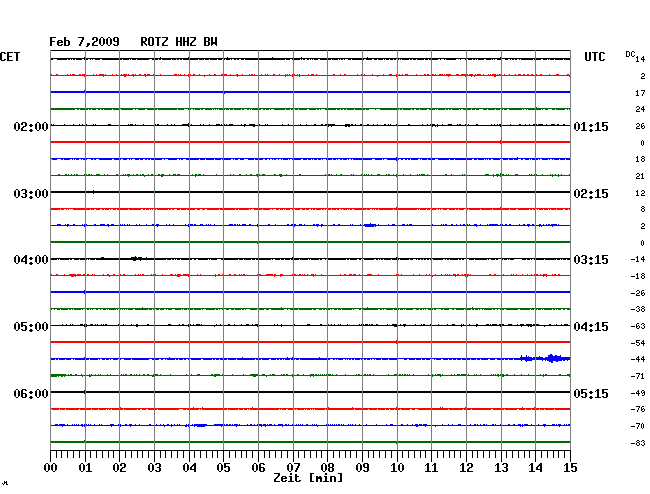The height and width of the screenshot is (494, 650).
Task: Click DC offset value 24
Action: pos(640,109)
